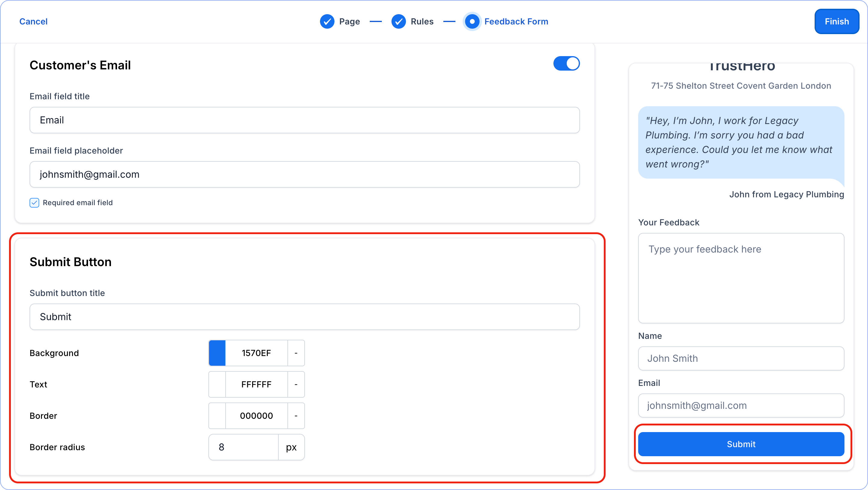Click the Border color dash button
The height and width of the screenshot is (490, 868).
[296, 415]
